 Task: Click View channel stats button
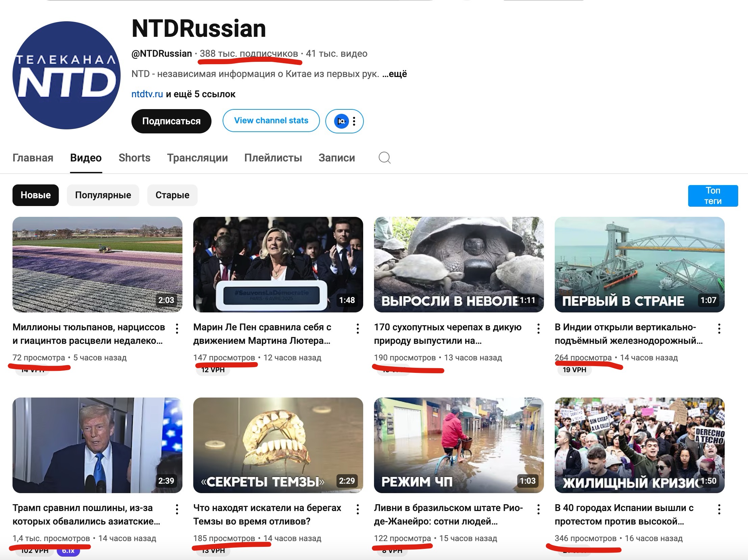(x=271, y=121)
